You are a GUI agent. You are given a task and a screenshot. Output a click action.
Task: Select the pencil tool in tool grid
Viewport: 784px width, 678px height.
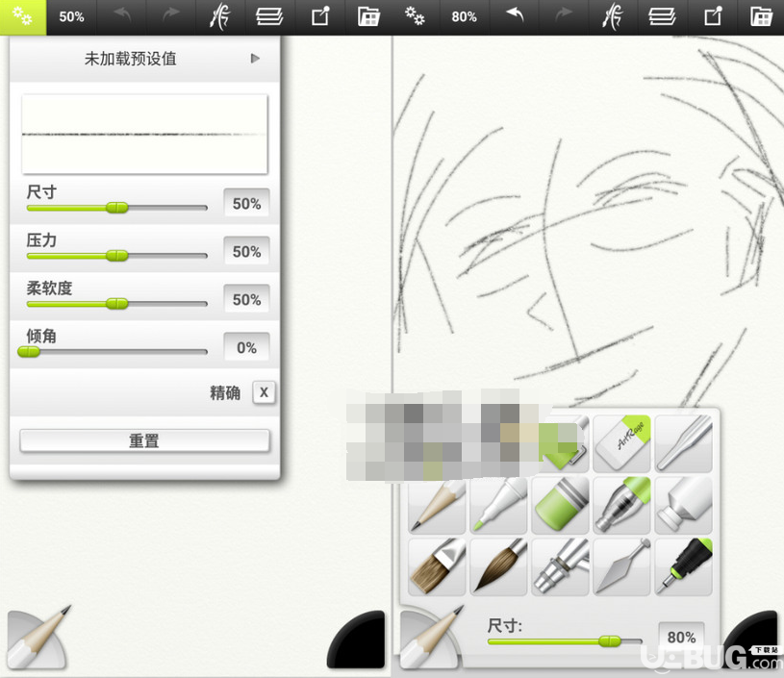437,505
